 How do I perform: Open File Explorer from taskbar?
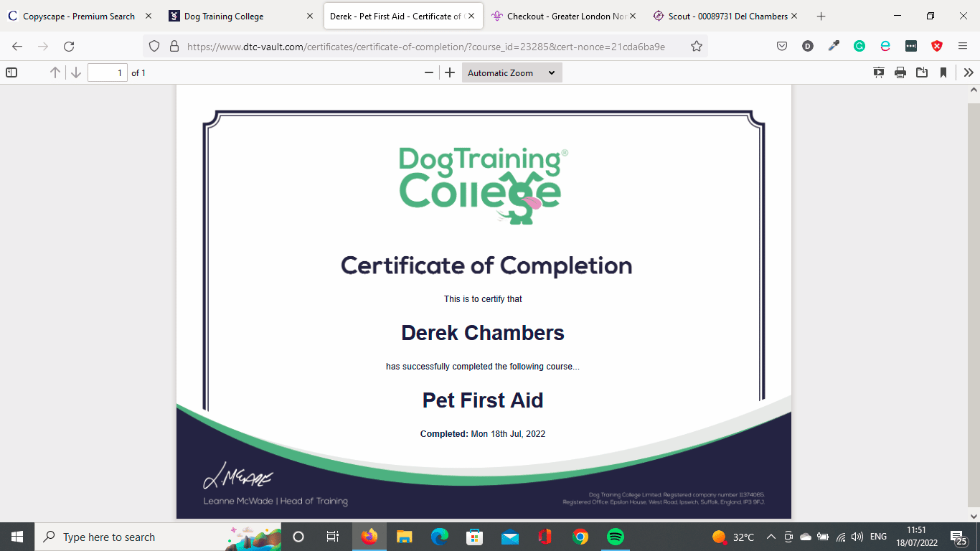(x=405, y=537)
